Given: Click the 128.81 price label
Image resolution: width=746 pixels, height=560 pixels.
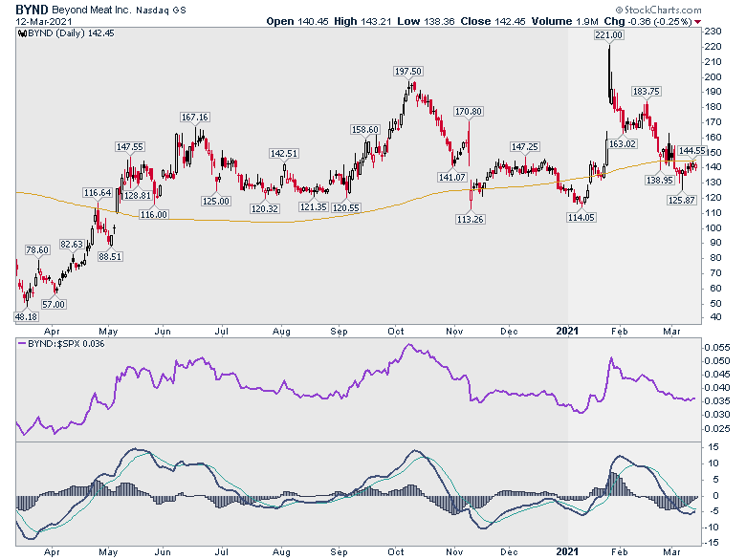Looking at the screenshot, I should 138,195.
